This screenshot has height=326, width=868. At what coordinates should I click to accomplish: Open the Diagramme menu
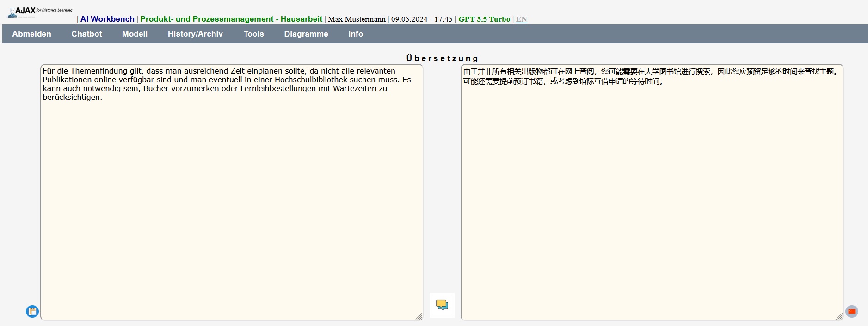[x=306, y=34]
